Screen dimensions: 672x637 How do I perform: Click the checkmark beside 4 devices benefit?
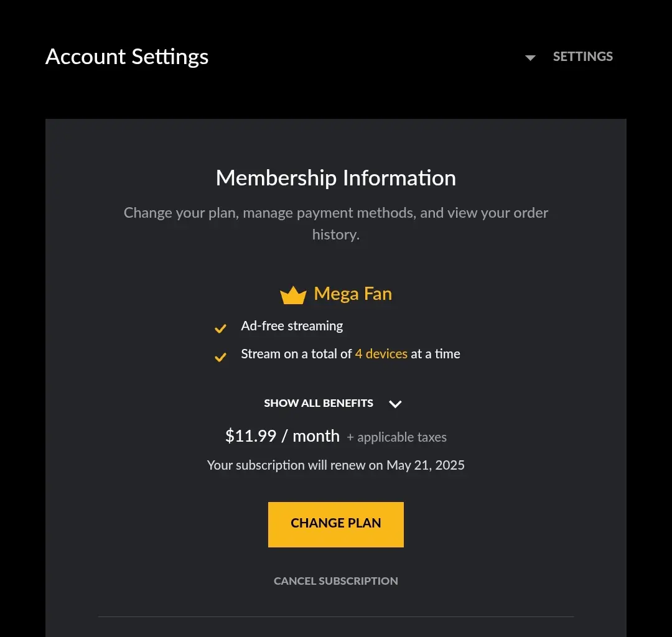tap(220, 357)
